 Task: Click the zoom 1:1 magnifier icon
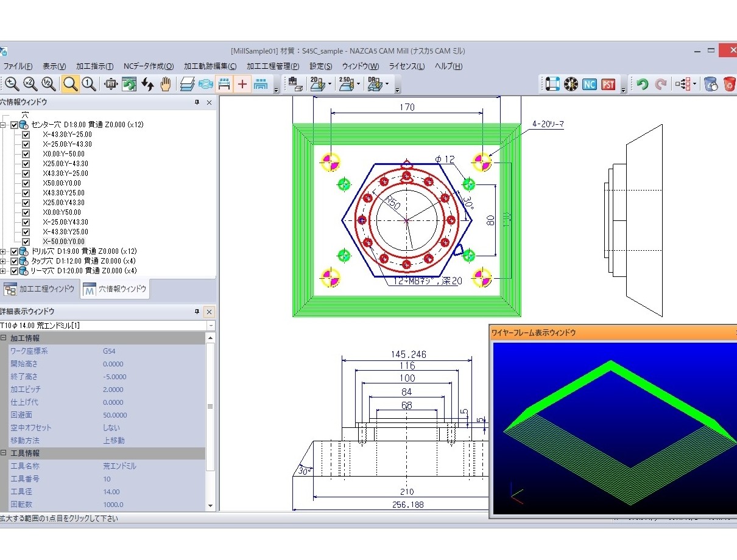pyautogui.click(x=89, y=85)
